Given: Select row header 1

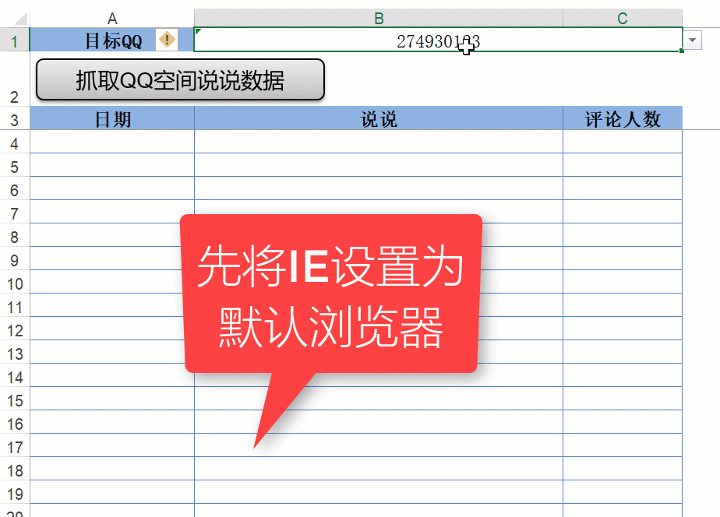Looking at the screenshot, I should pyautogui.click(x=14, y=41).
